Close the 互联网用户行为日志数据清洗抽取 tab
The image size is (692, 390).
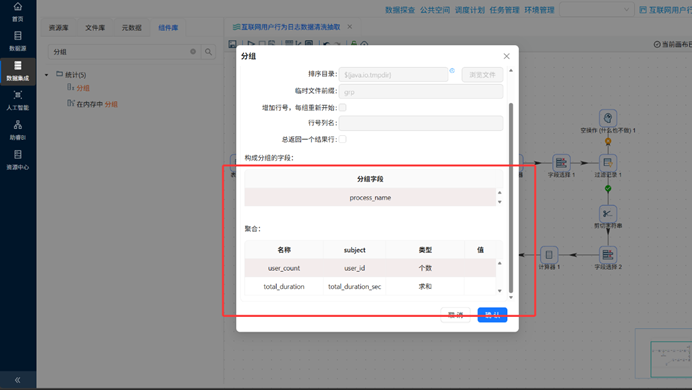pyautogui.click(x=350, y=27)
